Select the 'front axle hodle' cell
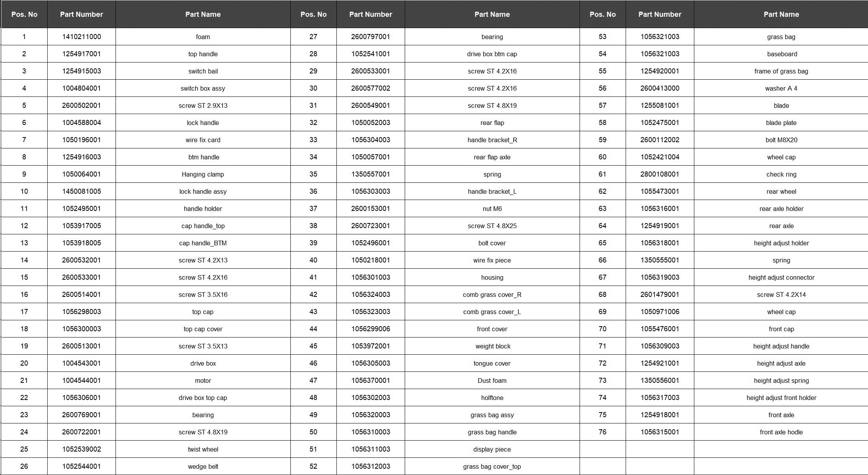Image resolution: width=868 pixels, height=475 pixels. point(781,432)
